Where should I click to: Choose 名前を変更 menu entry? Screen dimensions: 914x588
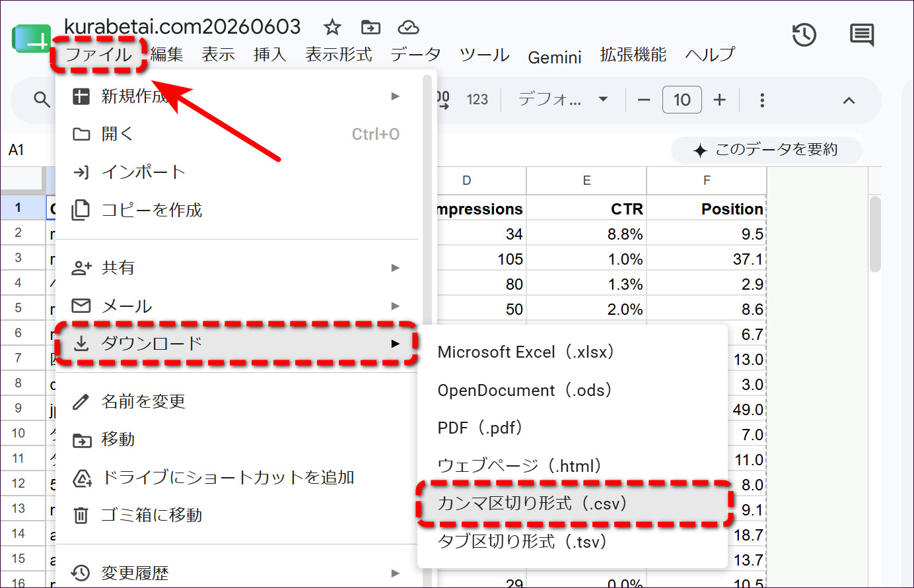tap(238, 401)
